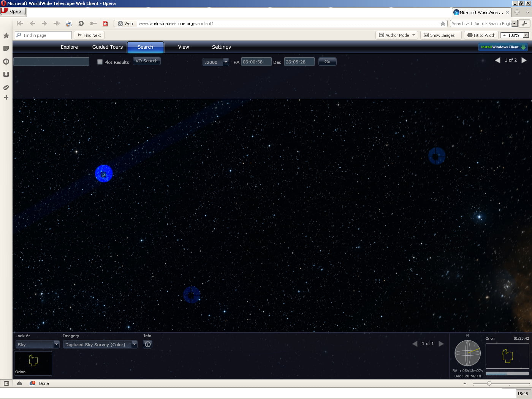Viewport: 532px width, 399px height.
Task: Click the Info icon button
Action: pyautogui.click(x=148, y=344)
